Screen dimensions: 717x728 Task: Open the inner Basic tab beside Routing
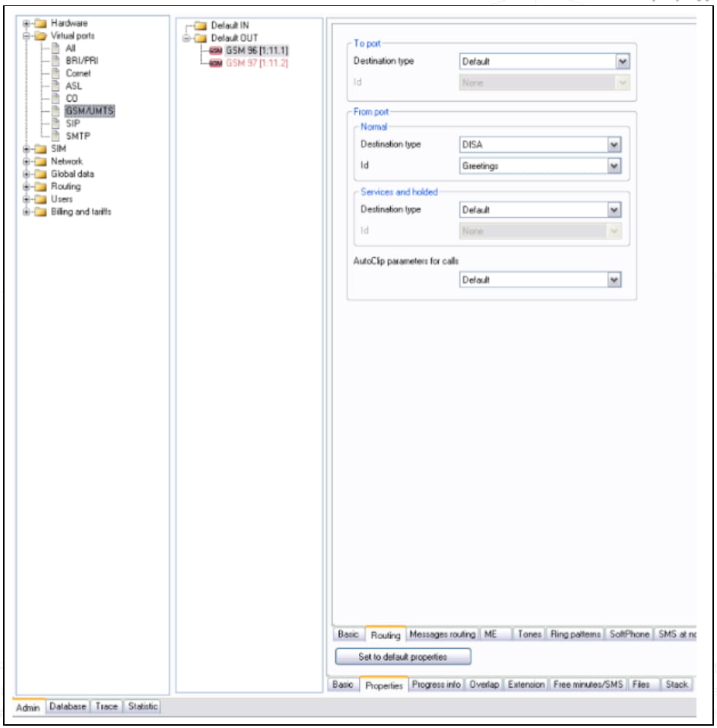tap(348, 635)
